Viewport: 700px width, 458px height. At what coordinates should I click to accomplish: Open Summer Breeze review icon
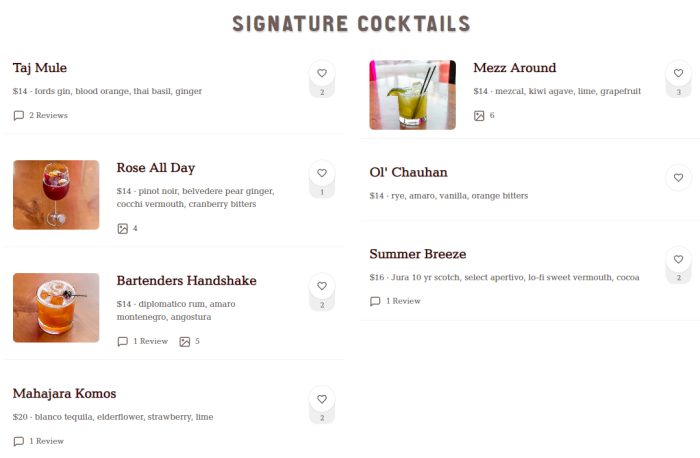[375, 301]
